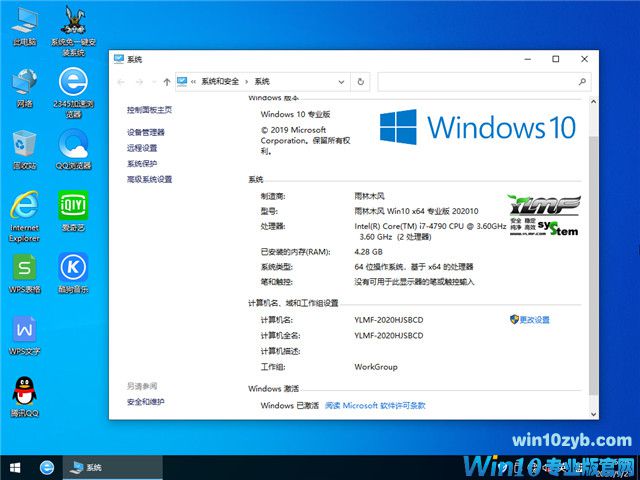Select the installed RAM value 4.28 GB
The image size is (640, 480).
pyautogui.click(x=369, y=252)
